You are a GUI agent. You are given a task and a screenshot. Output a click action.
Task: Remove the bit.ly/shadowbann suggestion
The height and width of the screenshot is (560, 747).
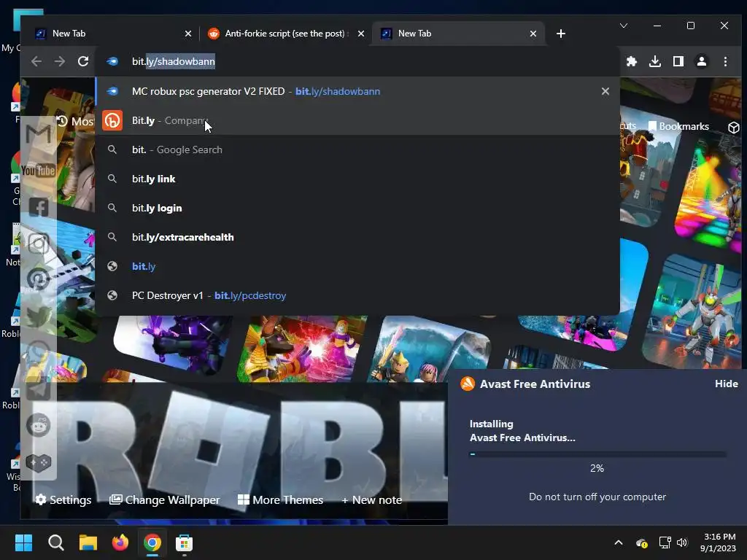[605, 91]
